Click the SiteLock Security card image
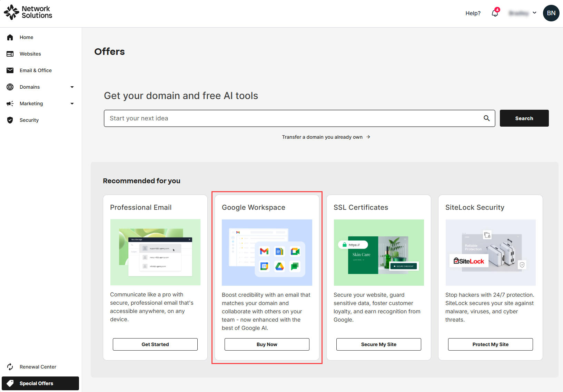563x392 pixels. click(491, 253)
